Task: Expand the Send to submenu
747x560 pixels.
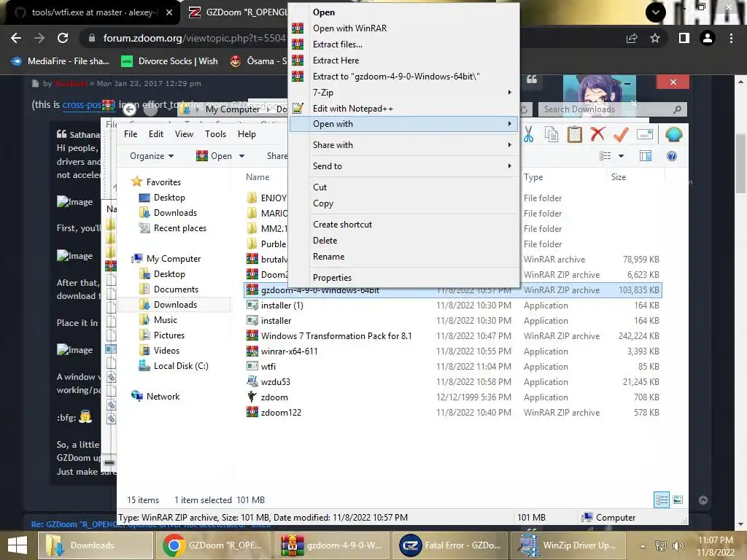Action: tap(403, 166)
